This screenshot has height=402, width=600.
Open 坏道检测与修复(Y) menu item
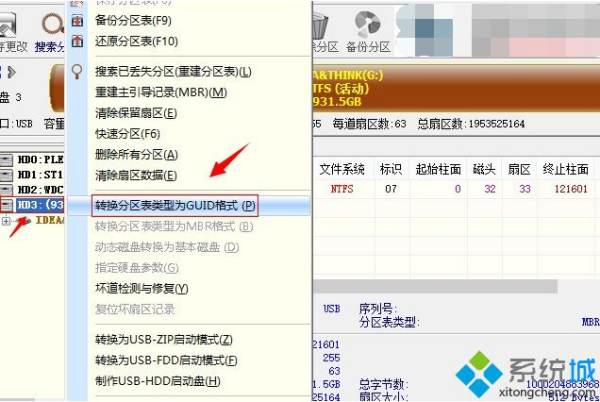coord(142,288)
